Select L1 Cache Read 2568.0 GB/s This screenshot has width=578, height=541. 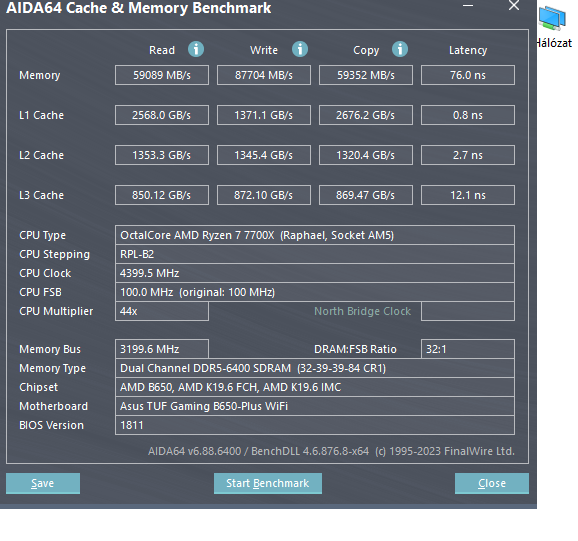(162, 115)
